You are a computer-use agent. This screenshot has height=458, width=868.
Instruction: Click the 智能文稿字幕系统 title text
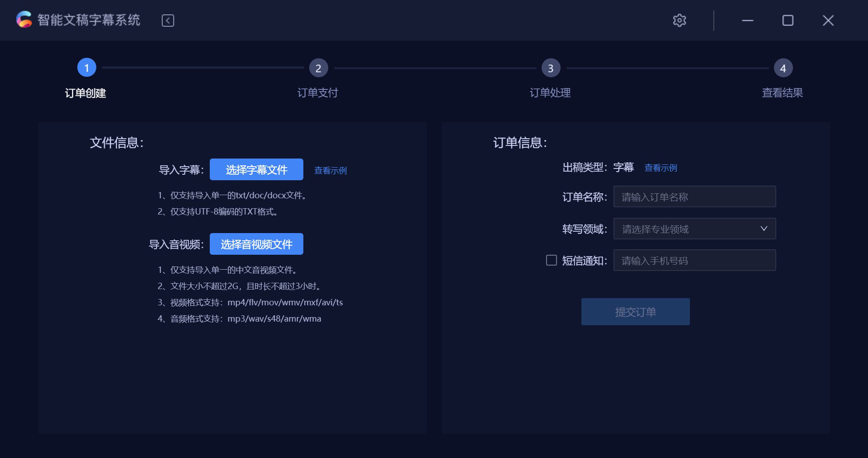(x=89, y=20)
